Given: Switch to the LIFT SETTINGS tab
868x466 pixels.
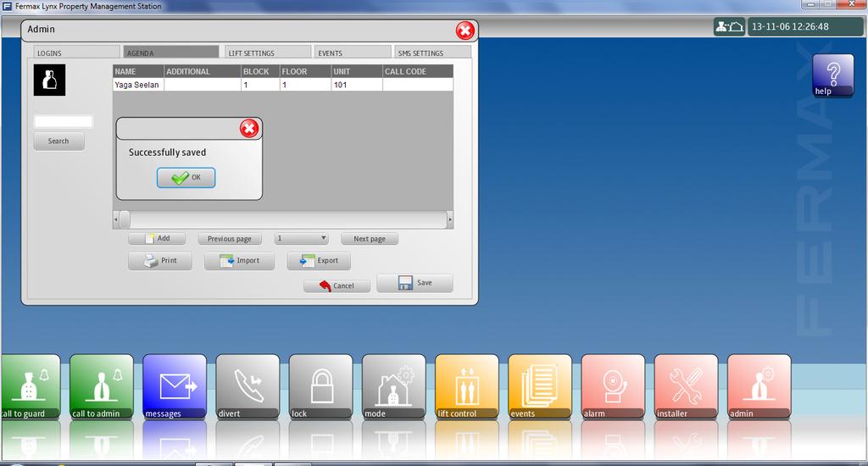Looking at the screenshot, I should click(x=268, y=53).
